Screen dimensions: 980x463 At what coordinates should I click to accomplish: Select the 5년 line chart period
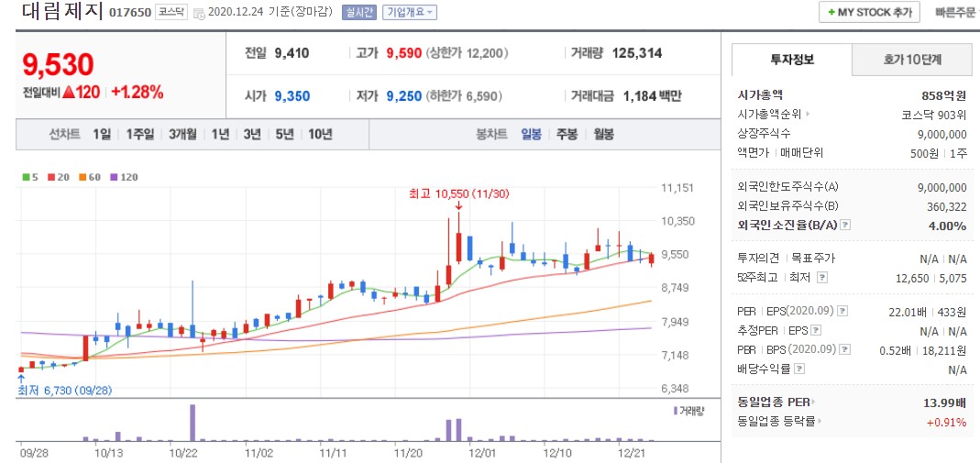click(284, 135)
